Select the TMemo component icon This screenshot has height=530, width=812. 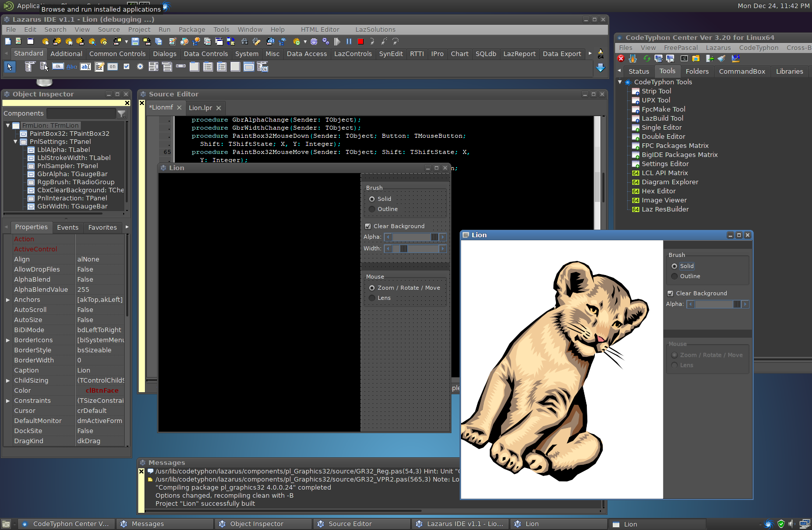pos(99,67)
